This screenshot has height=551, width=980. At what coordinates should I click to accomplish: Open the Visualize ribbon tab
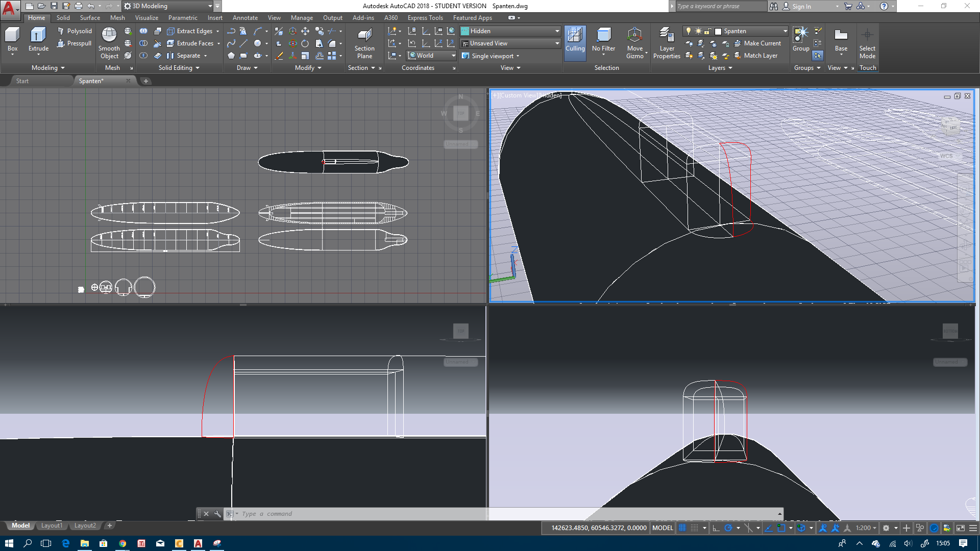point(146,18)
